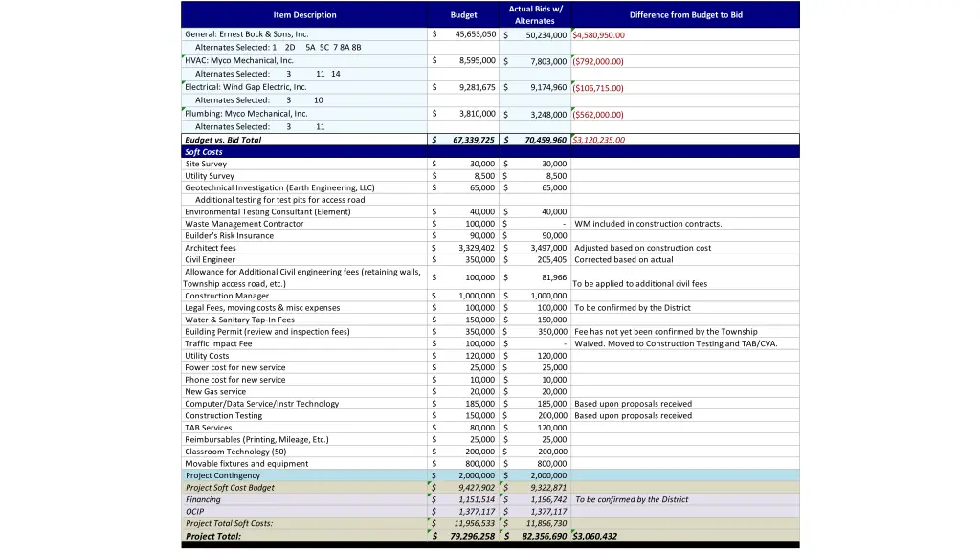Select the Budget vs. Bid Total label
This screenshot has width=980, height=551.
[x=223, y=140]
